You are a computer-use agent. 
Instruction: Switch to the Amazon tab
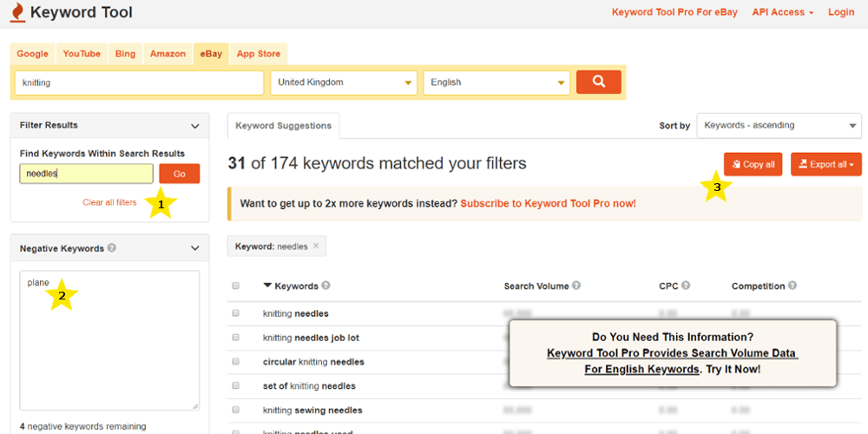coord(168,54)
